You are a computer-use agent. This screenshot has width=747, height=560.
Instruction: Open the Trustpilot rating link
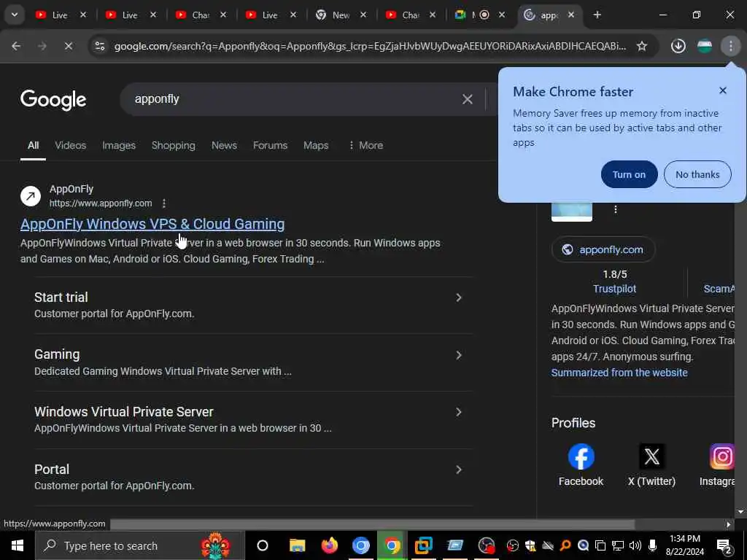[x=614, y=289]
